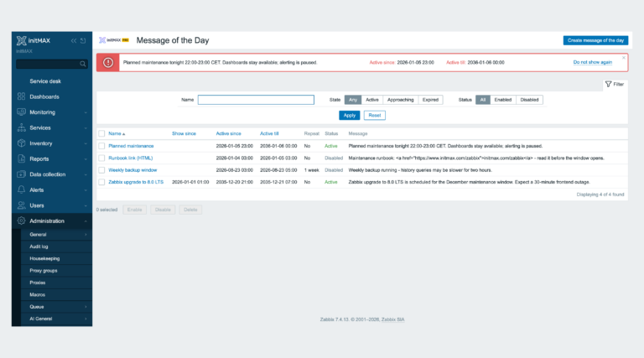Sort table by Name column
The width and height of the screenshot is (644, 358).
pyautogui.click(x=117, y=133)
